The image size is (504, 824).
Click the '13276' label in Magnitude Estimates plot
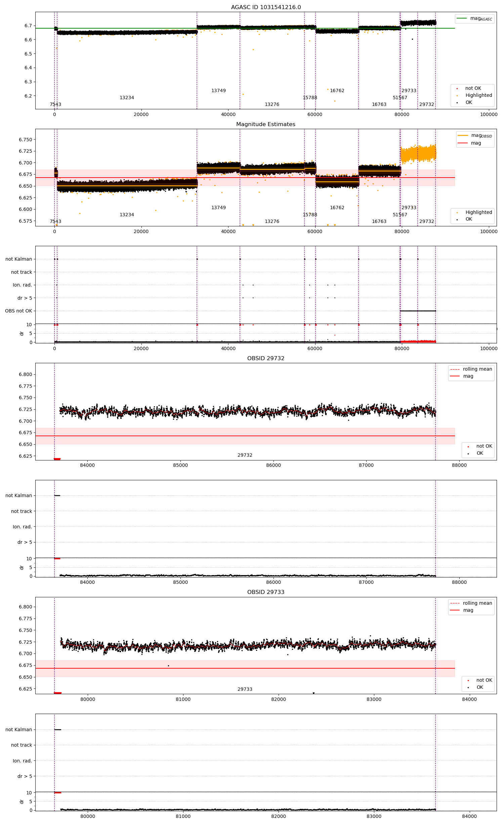click(272, 221)
